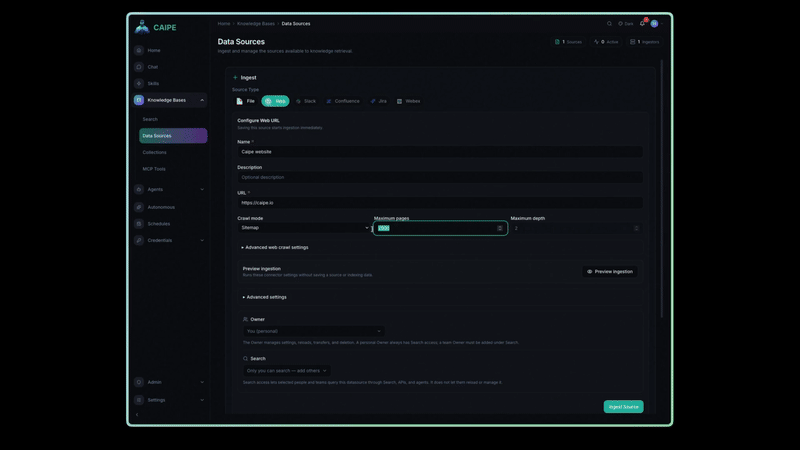Image resolution: width=800 pixels, height=450 pixels.
Task: Click the URL input field
Action: (x=440, y=203)
